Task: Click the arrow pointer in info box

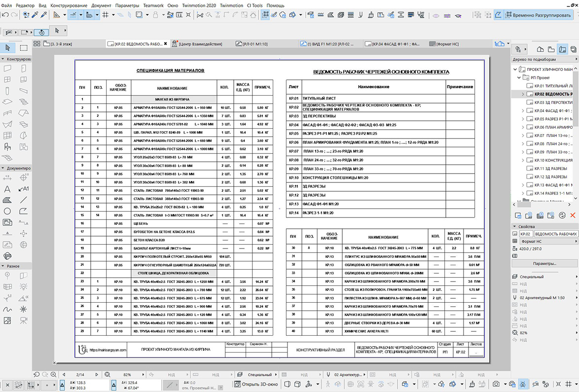Action: [x=57, y=31]
